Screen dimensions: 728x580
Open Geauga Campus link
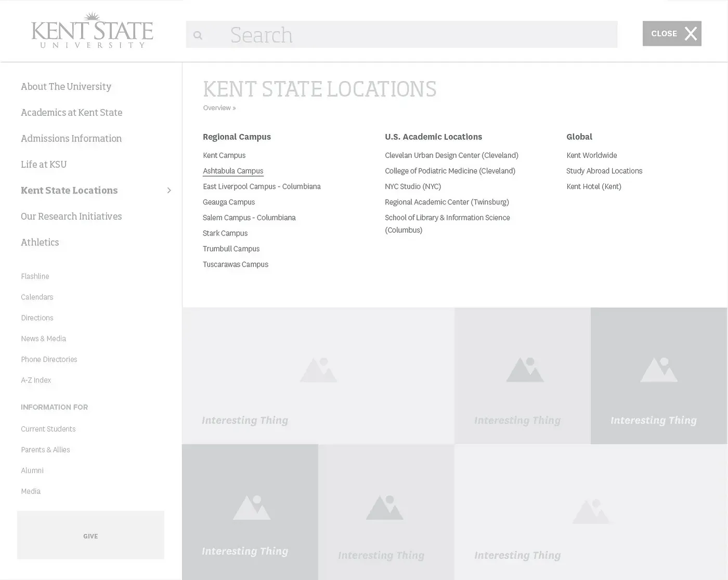(229, 202)
